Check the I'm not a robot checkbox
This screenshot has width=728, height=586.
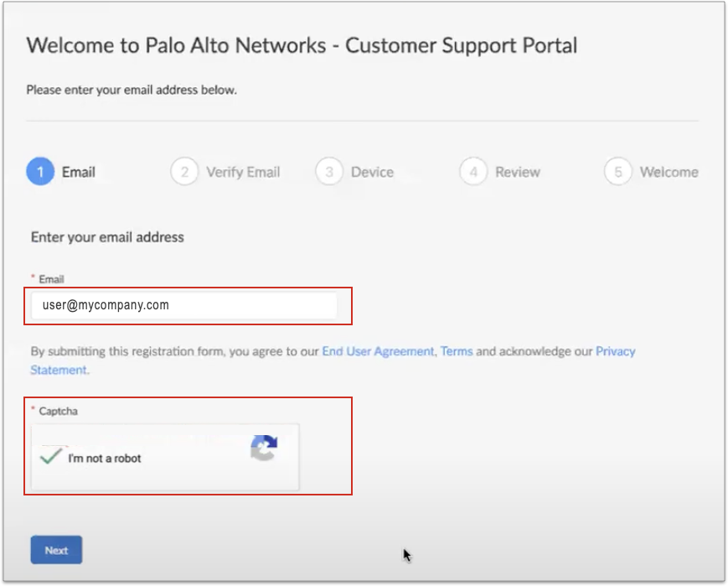point(52,457)
